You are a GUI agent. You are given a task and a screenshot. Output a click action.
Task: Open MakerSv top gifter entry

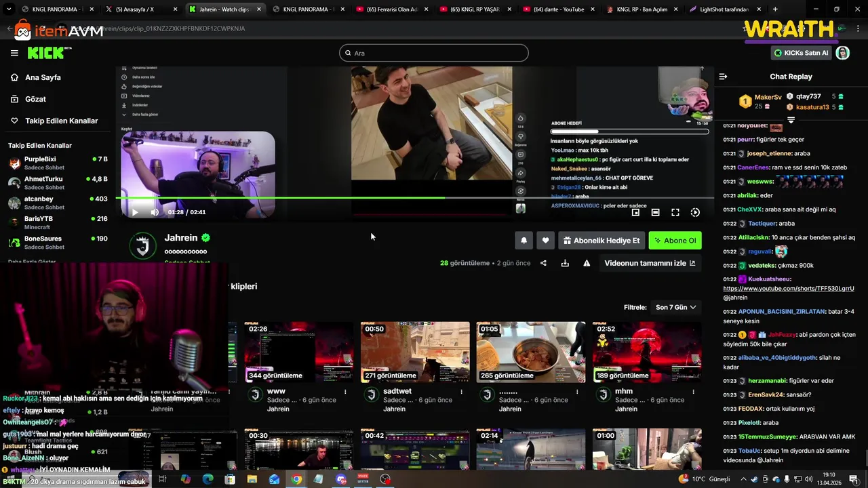pos(760,102)
